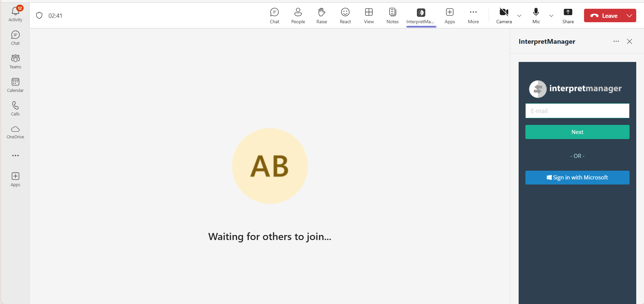
Task: Open Activity feed in the sidebar
Action: (x=15, y=14)
